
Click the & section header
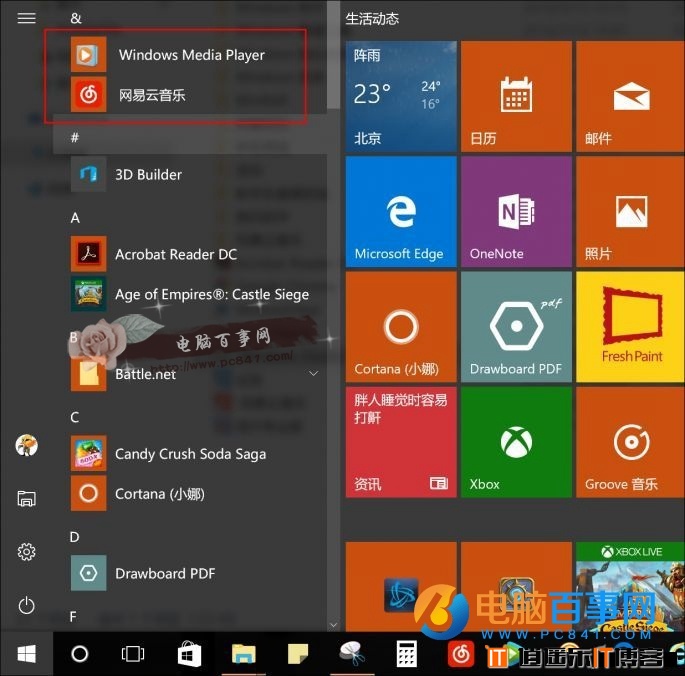tap(76, 18)
